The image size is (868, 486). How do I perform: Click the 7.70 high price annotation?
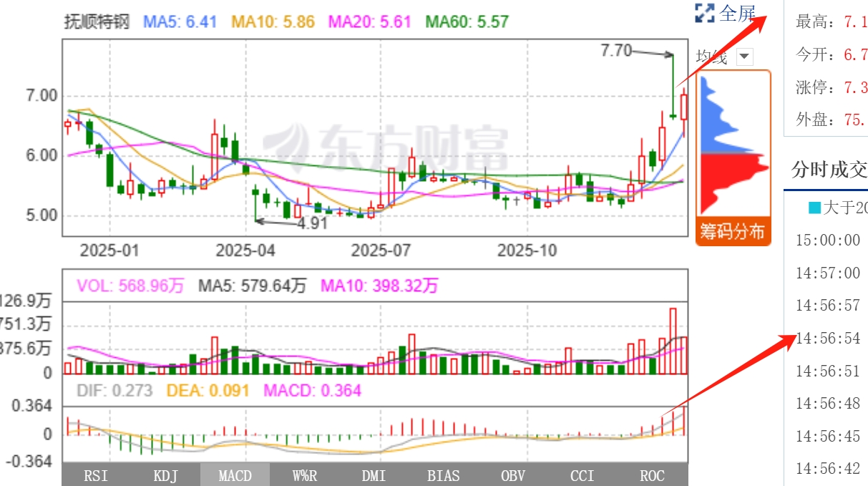tap(616, 50)
